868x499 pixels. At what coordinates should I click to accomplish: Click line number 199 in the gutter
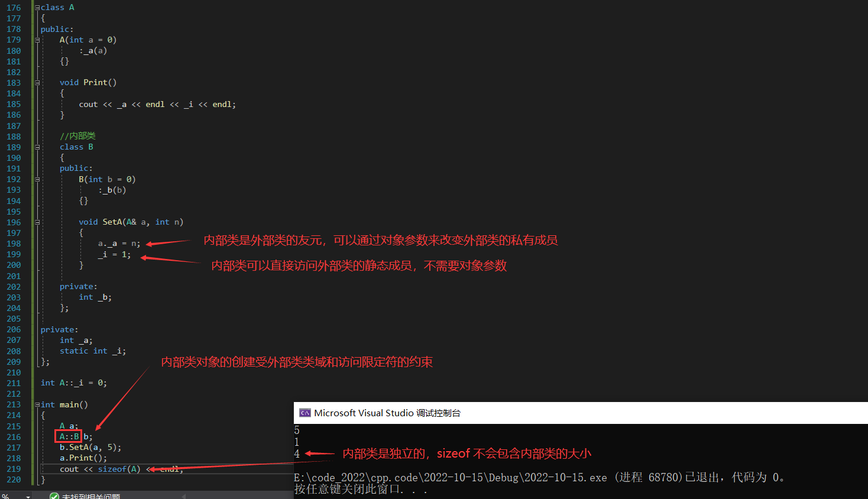click(14, 254)
